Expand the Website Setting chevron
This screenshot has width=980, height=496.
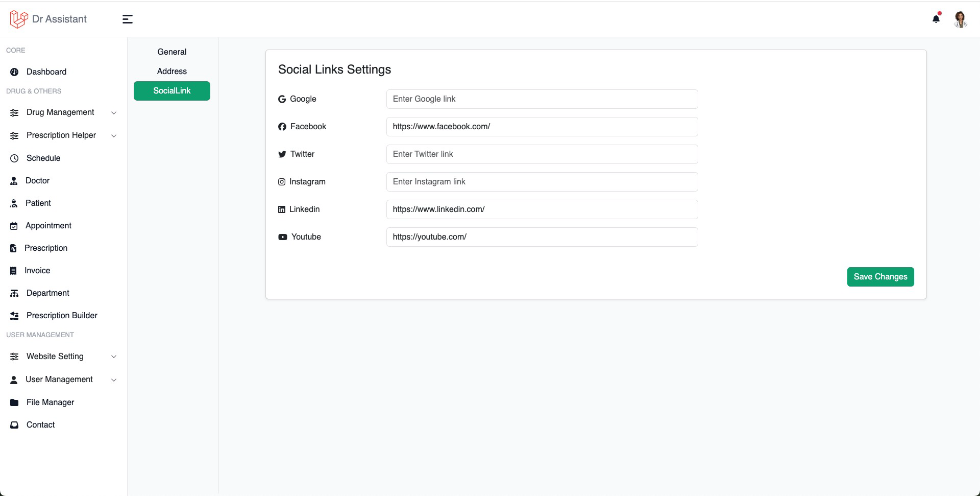pos(114,357)
